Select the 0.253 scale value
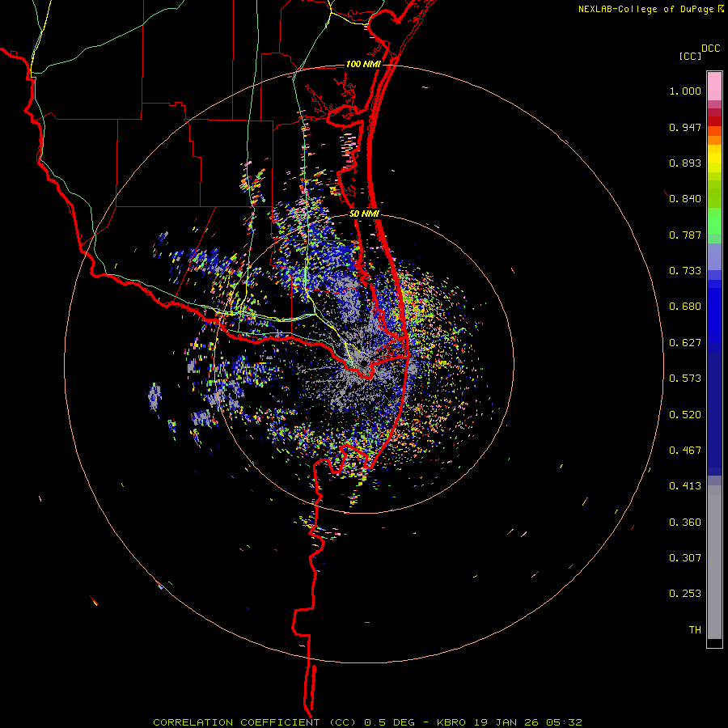 coord(685,594)
